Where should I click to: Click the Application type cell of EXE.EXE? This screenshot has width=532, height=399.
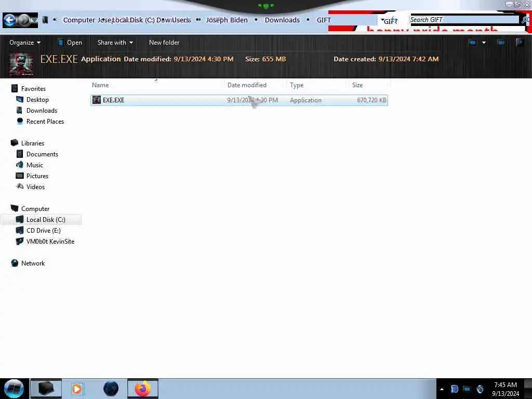coord(305,100)
